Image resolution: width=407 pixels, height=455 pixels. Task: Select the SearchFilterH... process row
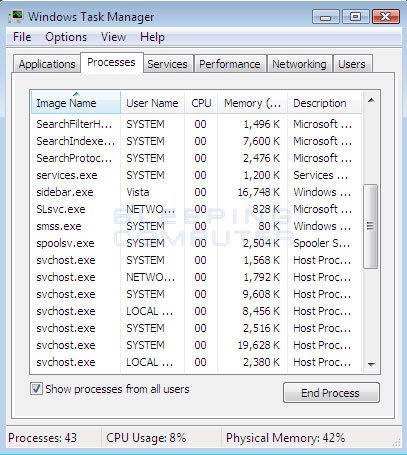click(196, 124)
